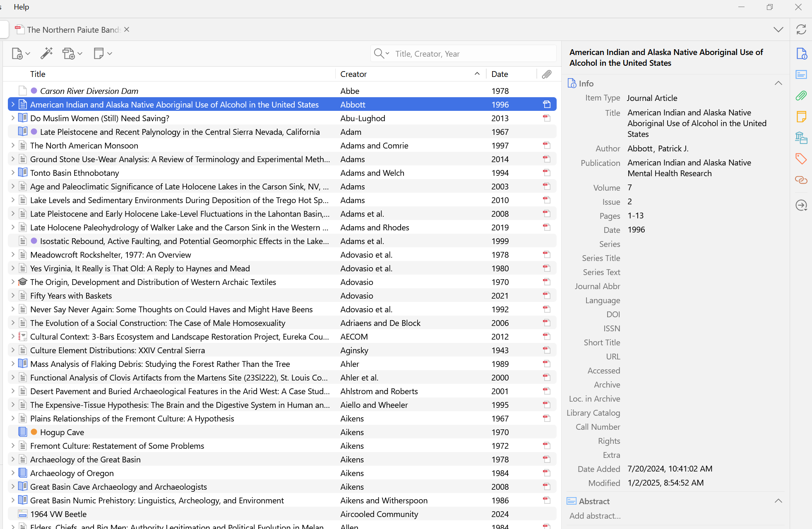
Task: Click the Libraries and Collections sidebar icon
Action: pyautogui.click(x=801, y=138)
